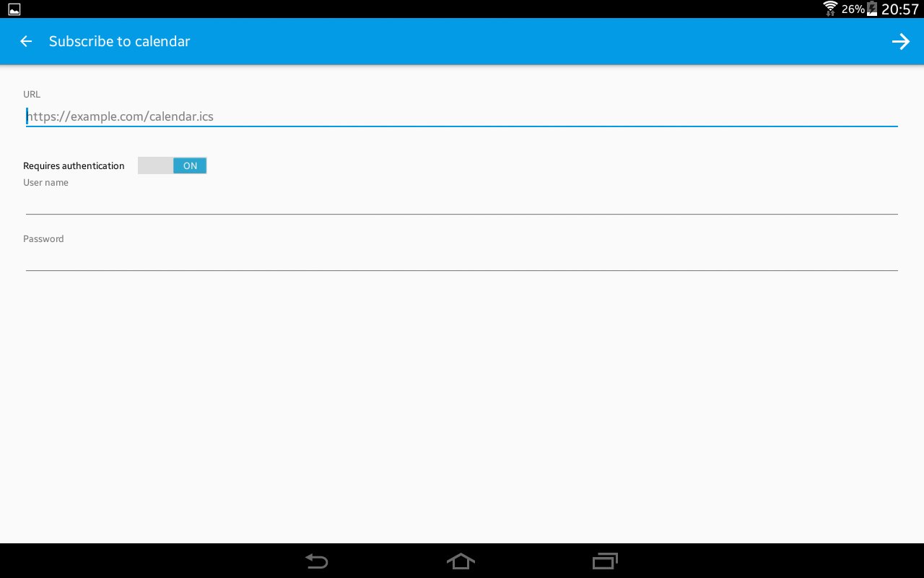Open the picture notification icon in status bar
Screen dimensions: 924x578
click(14, 9)
